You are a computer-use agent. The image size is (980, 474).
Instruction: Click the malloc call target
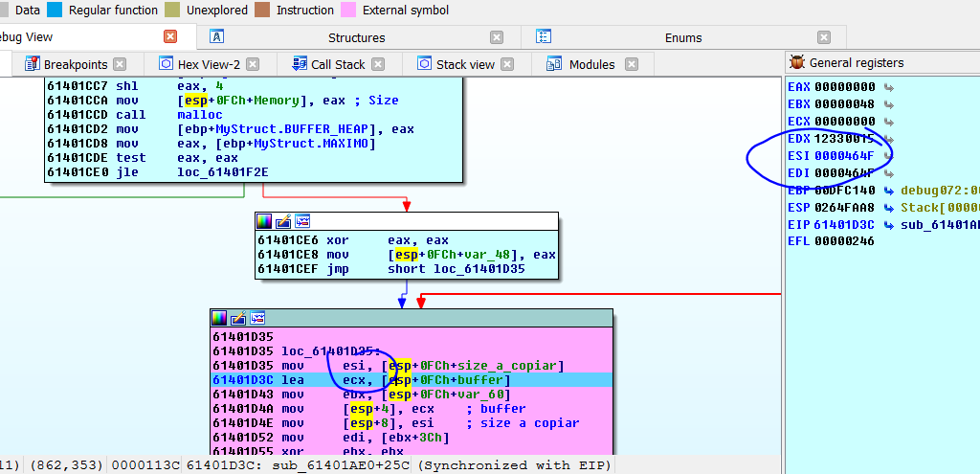(x=199, y=115)
